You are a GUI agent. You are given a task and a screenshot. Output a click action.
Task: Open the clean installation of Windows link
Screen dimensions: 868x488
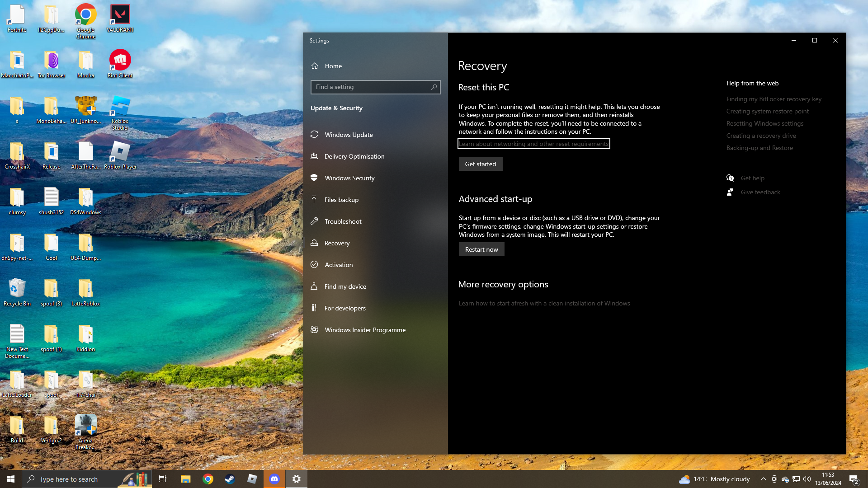[544, 303]
